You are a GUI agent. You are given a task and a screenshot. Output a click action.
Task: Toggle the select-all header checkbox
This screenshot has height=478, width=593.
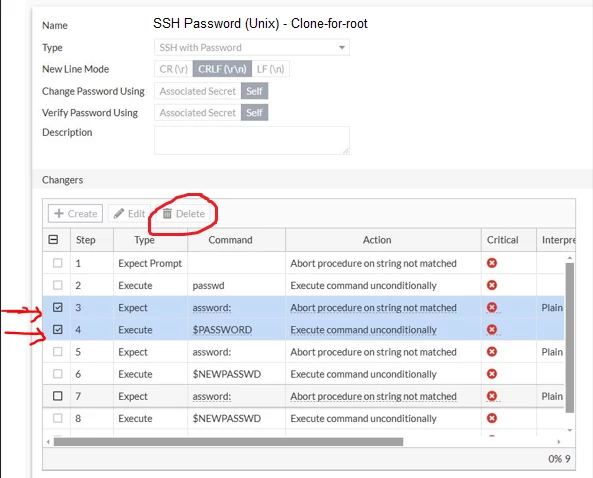click(x=53, y=239)
